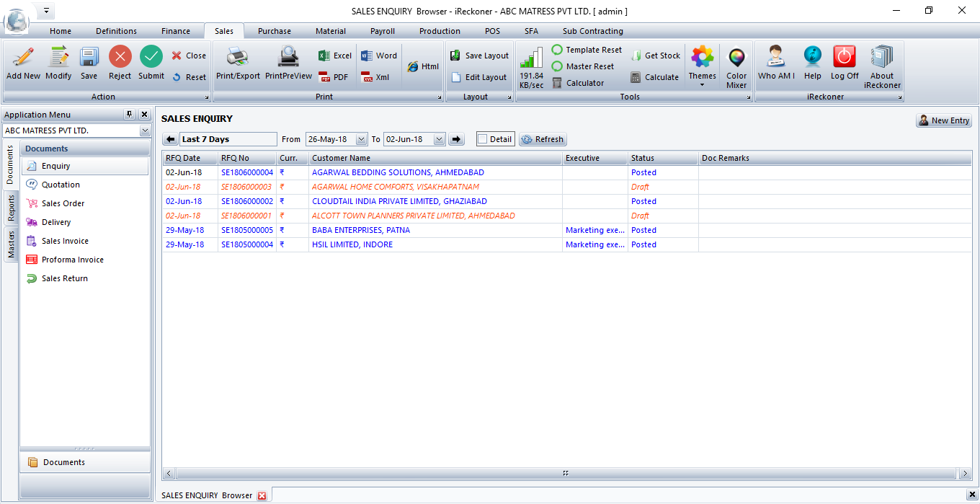Select the Template Reset radio option
This screenshot has height=504, width=980.
(x=557, y=50)
